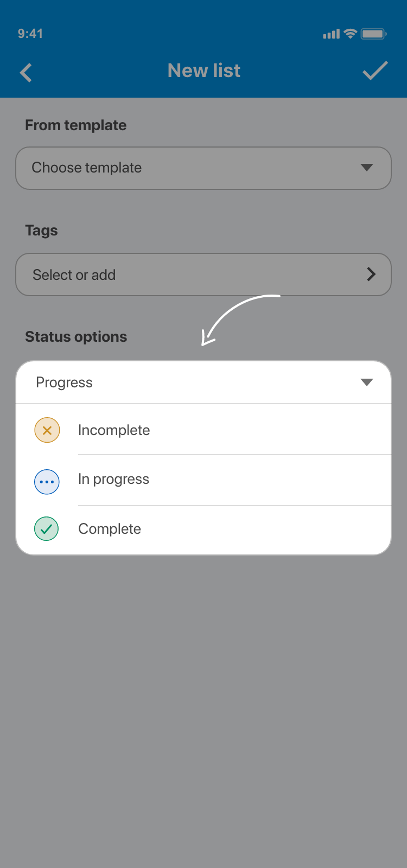
Task: Tap the Status options heading
Action: (76, 337)
